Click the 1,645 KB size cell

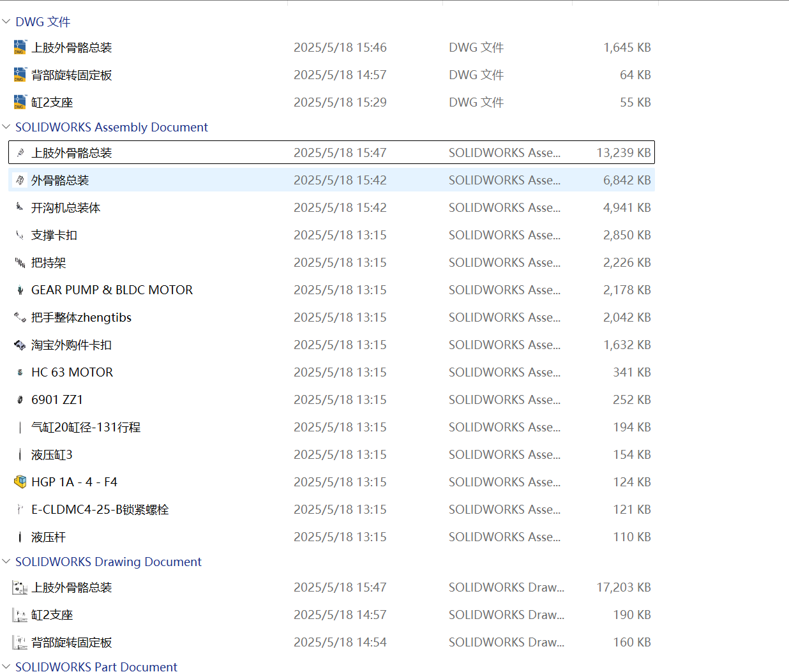[627, 47]
